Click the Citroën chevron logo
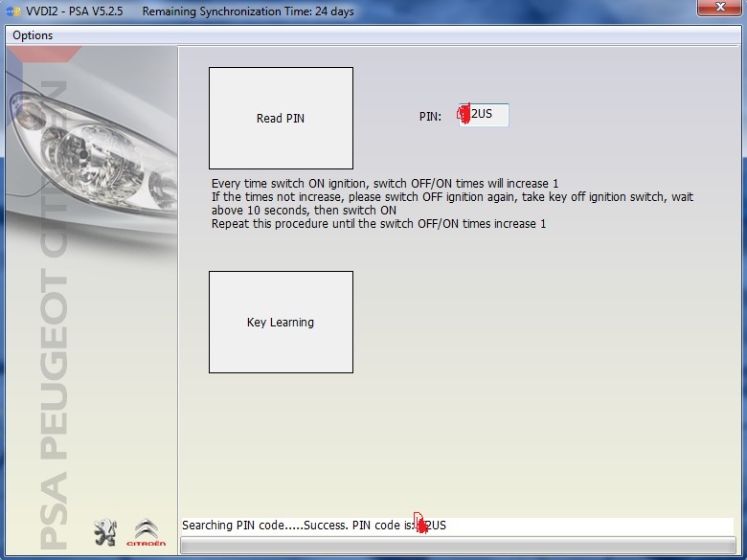 (146, 532)
